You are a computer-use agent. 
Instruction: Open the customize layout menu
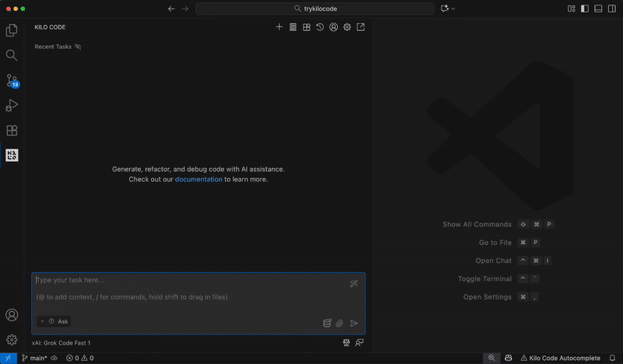click(571, 9)
